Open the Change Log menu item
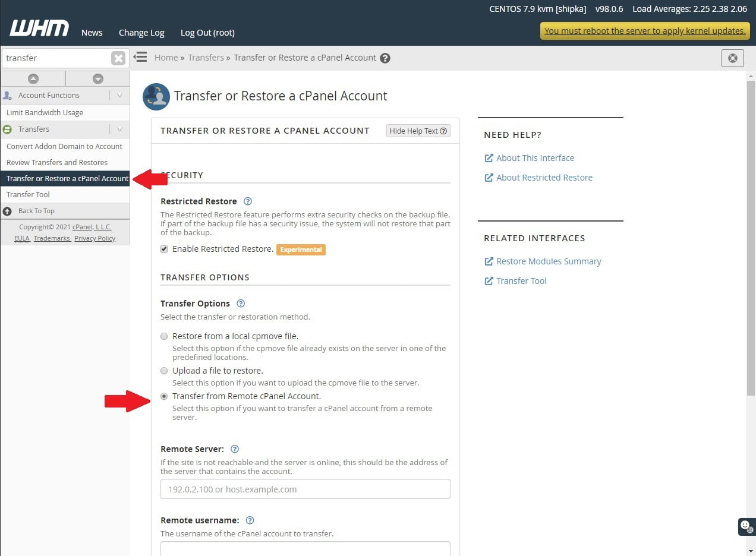The height and width of the screenshot is (556, 756). click(141, 33)
